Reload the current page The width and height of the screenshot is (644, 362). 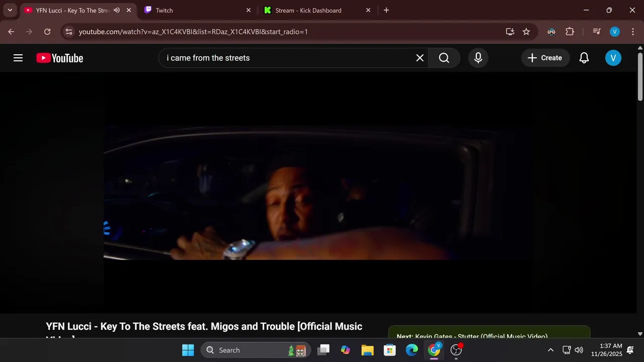[x=47, y=32]
